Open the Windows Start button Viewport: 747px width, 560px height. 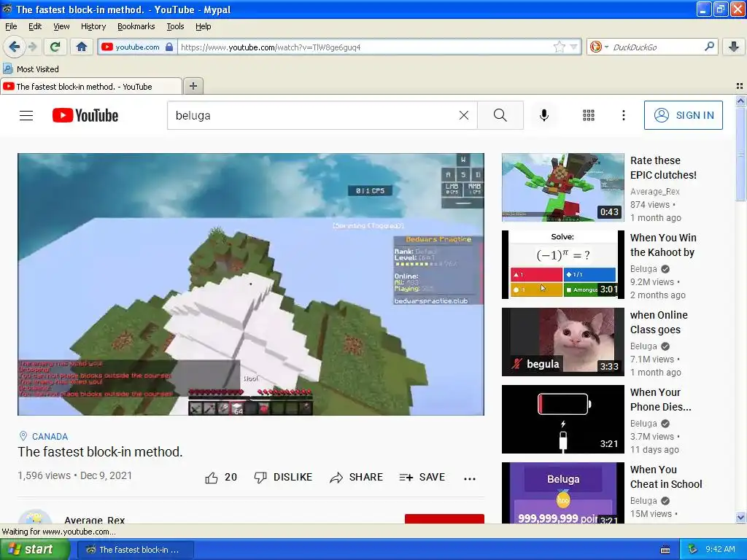[34, 550]
